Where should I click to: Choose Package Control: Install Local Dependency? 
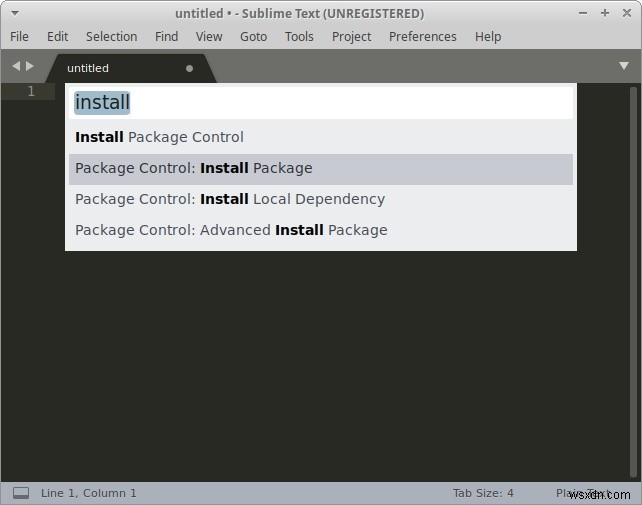(321, 199)
